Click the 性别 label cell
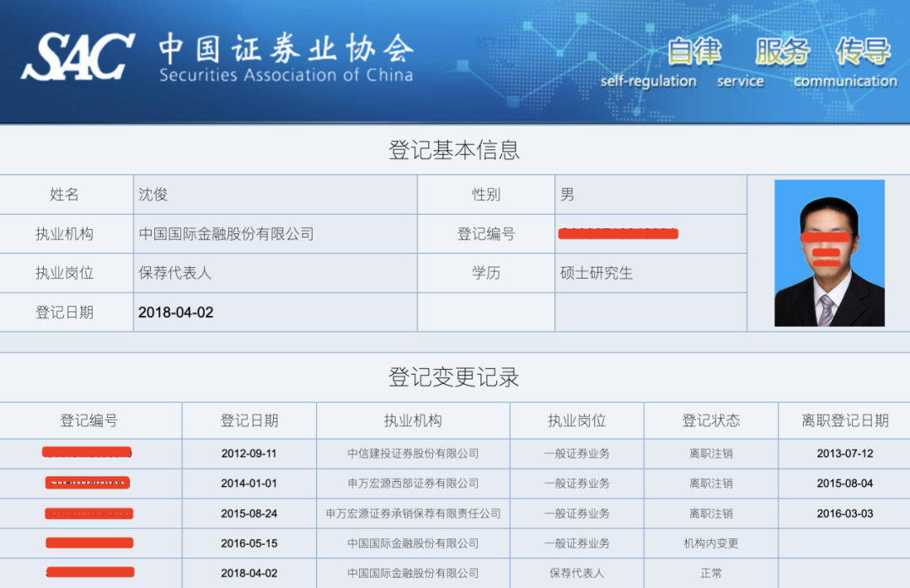Screen dimensions: 910x588 [x=486, y=195]
